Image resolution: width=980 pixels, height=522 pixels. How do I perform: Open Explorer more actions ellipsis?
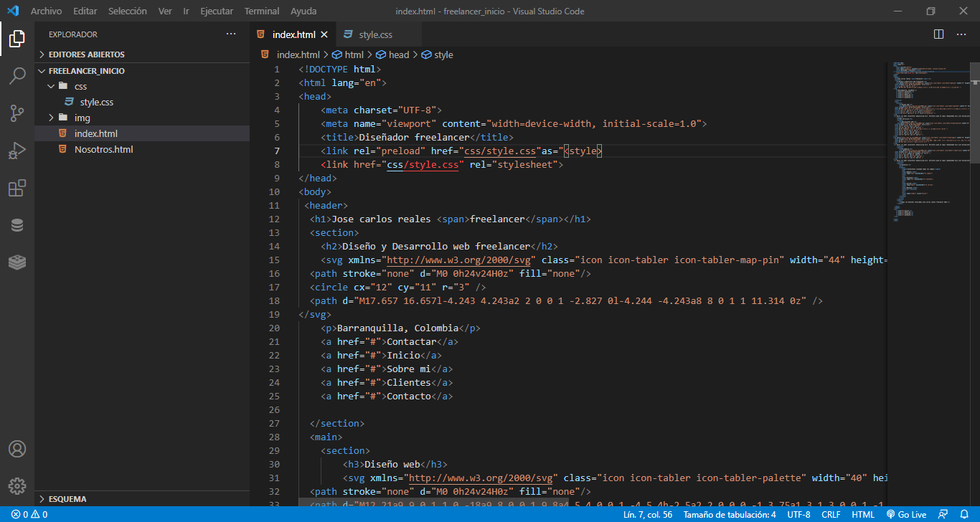(x=231, y=34)
